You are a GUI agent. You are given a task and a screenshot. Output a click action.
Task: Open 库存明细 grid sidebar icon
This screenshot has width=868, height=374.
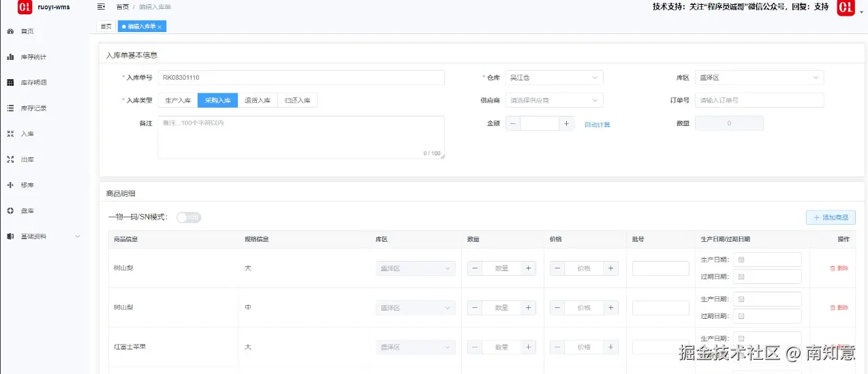click(x=10, y=82)
